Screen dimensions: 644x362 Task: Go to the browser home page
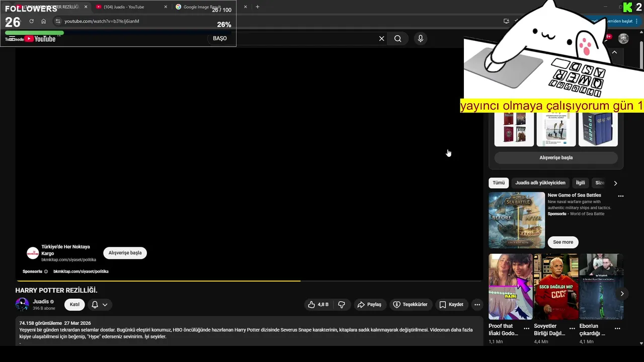tap(44, 21)
